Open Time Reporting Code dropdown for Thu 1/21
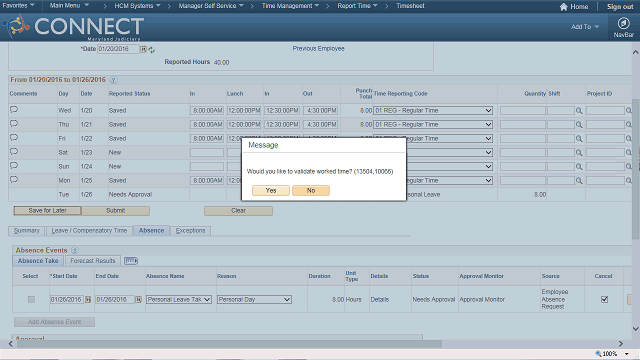 [x=433, y=124]
